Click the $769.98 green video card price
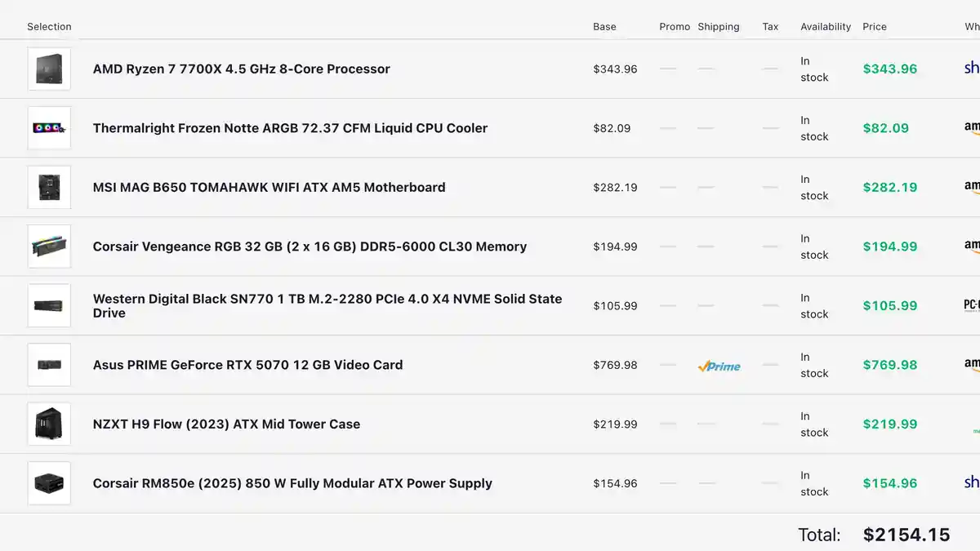This screenshot has width=980, height=551. [889, 365]
